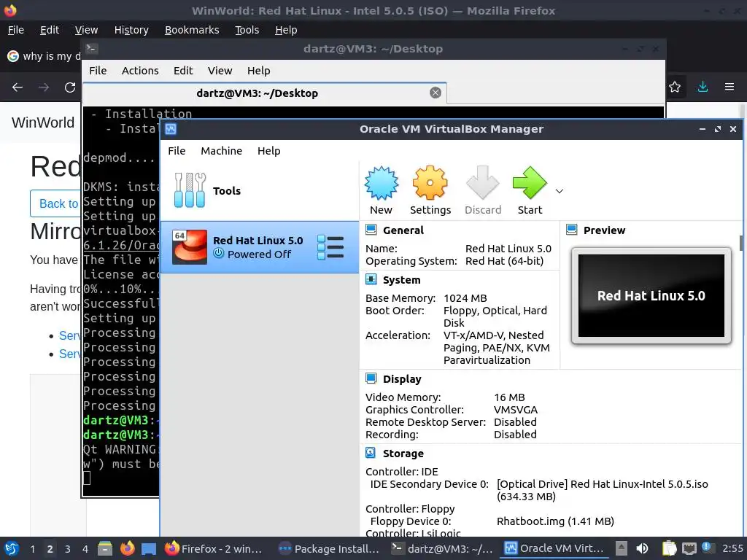
Task: Expand the Start button dropdown arrow
Action: [x=560, y=191]
